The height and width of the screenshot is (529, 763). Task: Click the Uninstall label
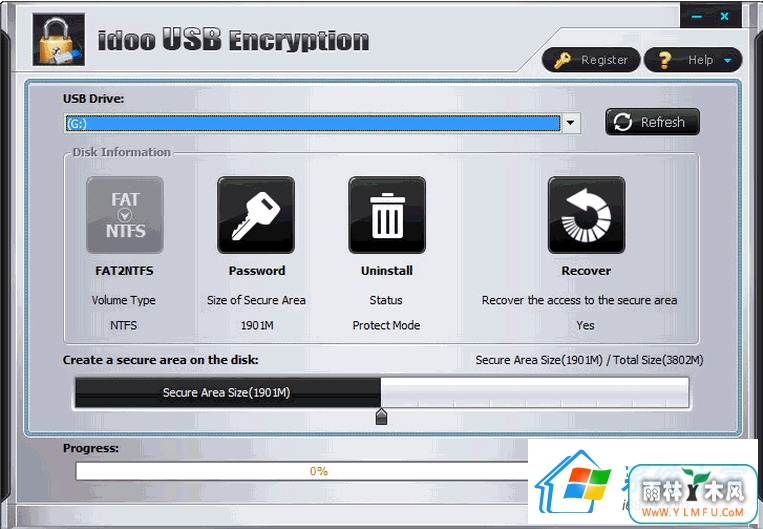pos(387,271)
